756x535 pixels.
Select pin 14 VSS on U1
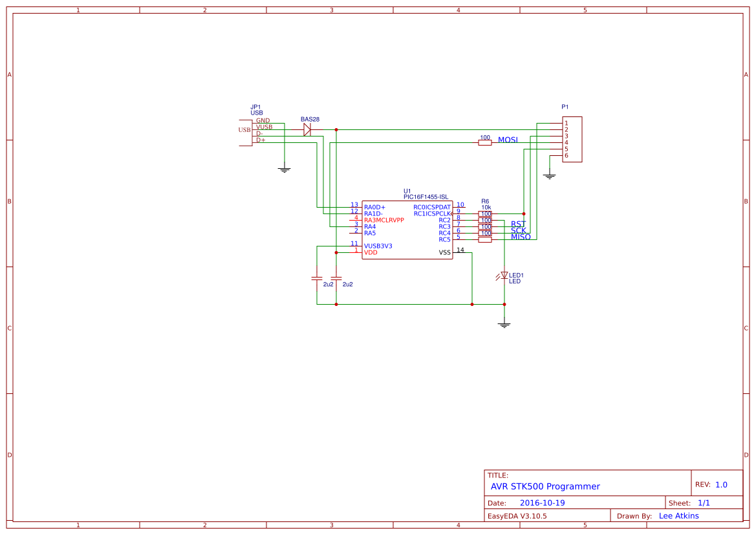coord(446,252)
